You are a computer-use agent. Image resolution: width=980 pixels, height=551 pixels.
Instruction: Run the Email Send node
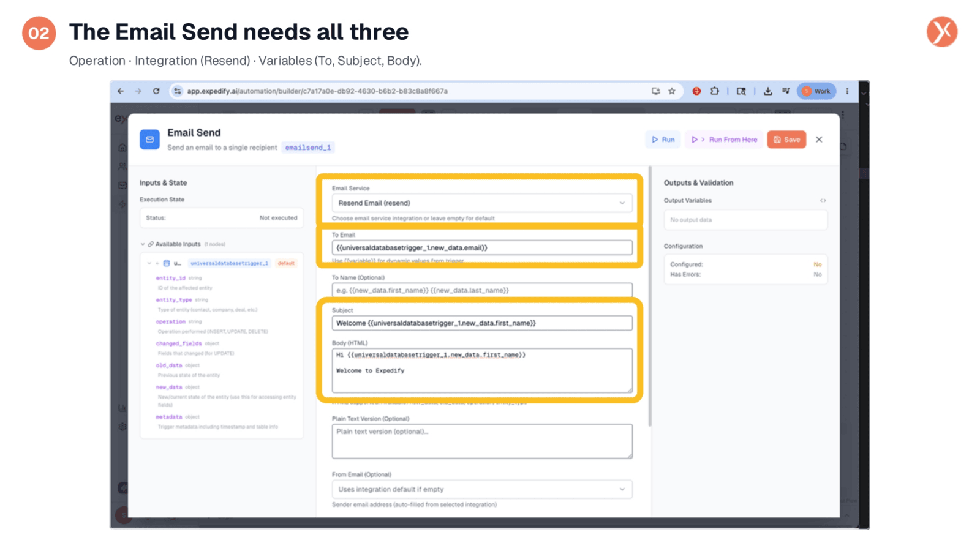click(x=663, y=140)
